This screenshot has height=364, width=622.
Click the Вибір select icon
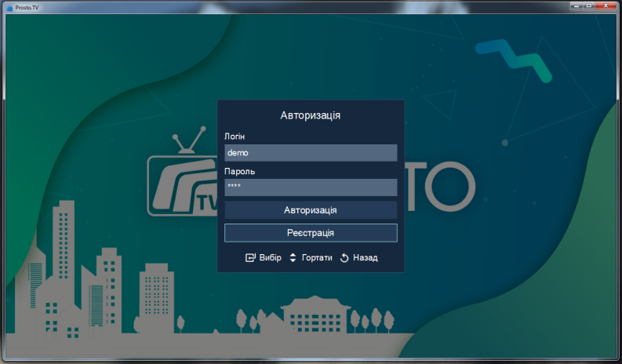[250, 258]
